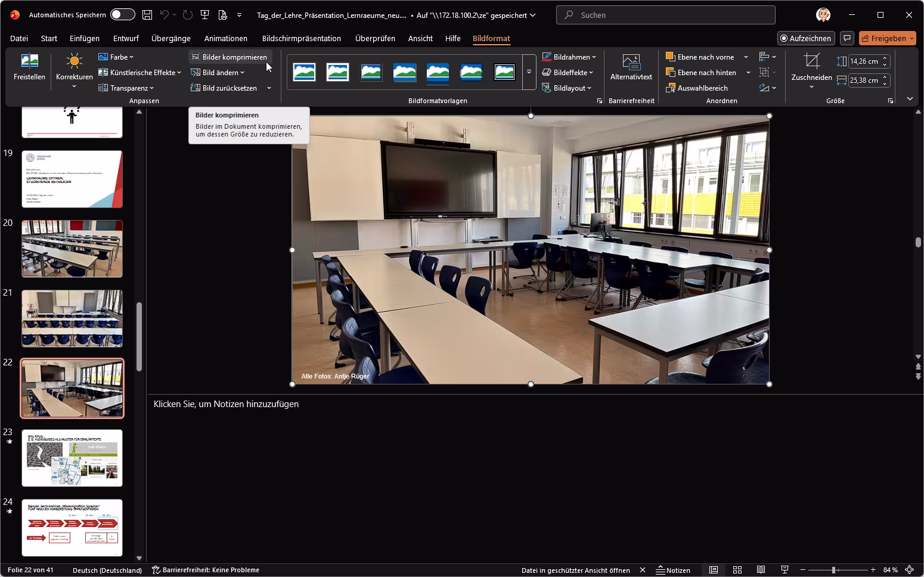The height and width of the screenshot is (577, 924).
Task: Open the Datei menu
Action: tap(19, 38)
